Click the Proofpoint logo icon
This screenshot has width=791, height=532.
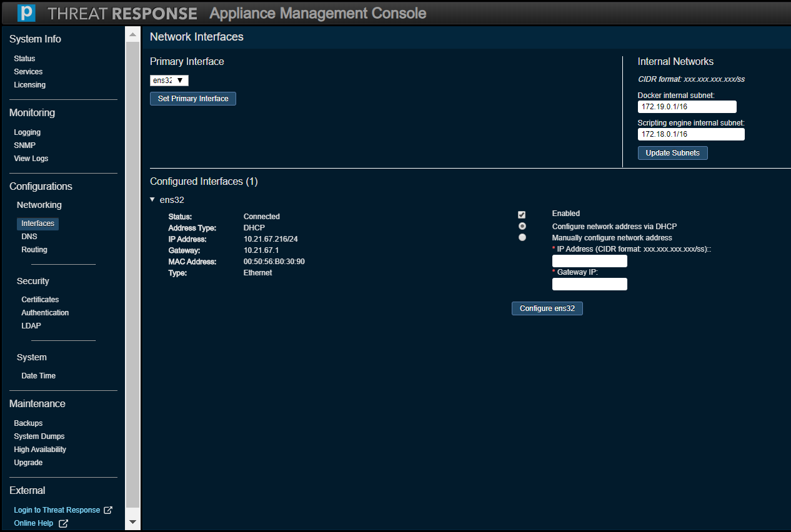(x=27, y=13)
